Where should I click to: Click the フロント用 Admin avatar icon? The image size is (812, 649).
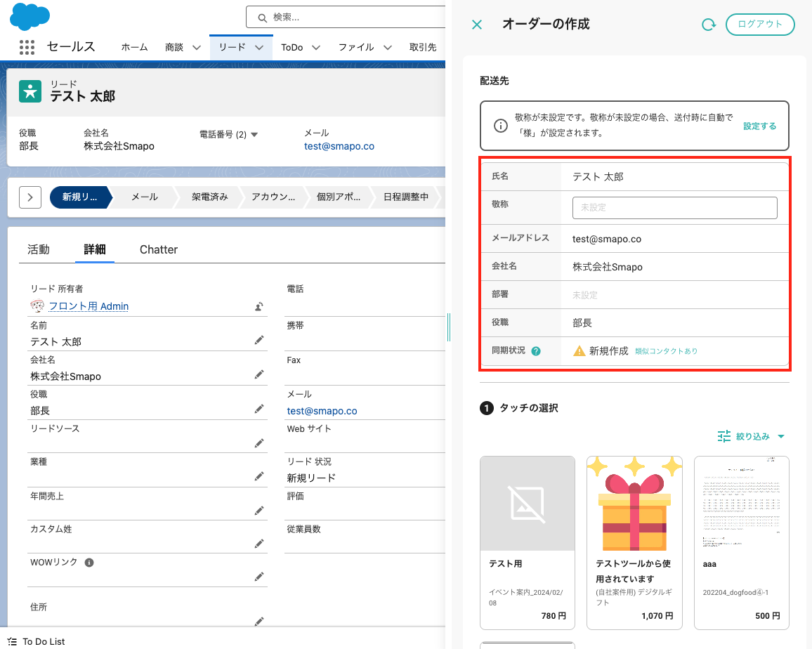tap(37, 306)
